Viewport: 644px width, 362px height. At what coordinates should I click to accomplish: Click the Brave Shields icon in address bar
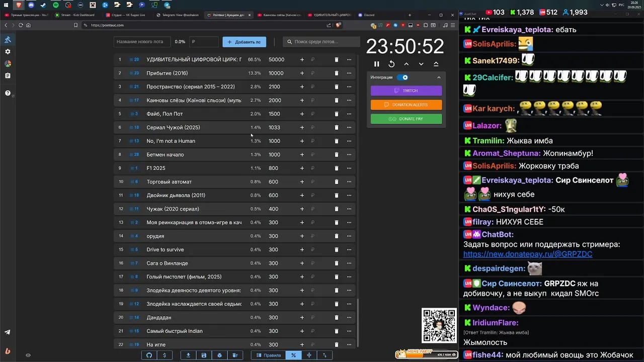pyautogui.click(x=339, y=25)
